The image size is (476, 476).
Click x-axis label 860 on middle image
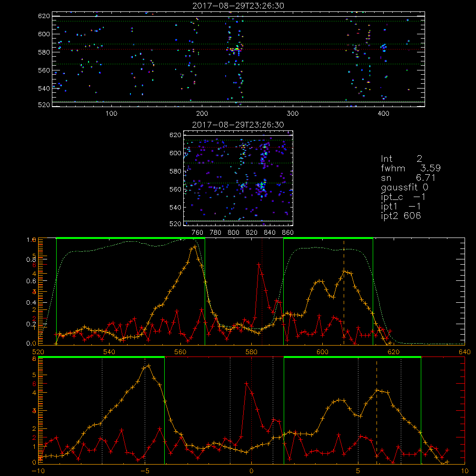coord(288,233)
